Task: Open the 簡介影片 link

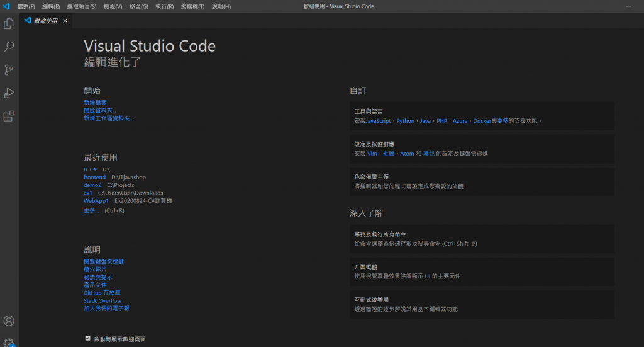Action: click(x=95, y=270)
